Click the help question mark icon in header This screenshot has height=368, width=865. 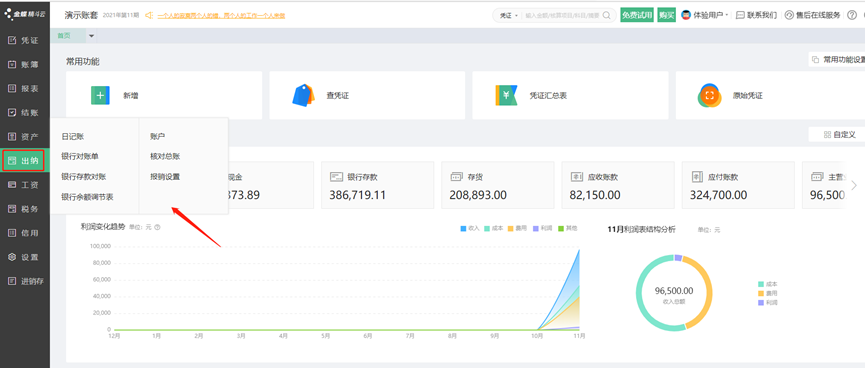tap(852, 15)
